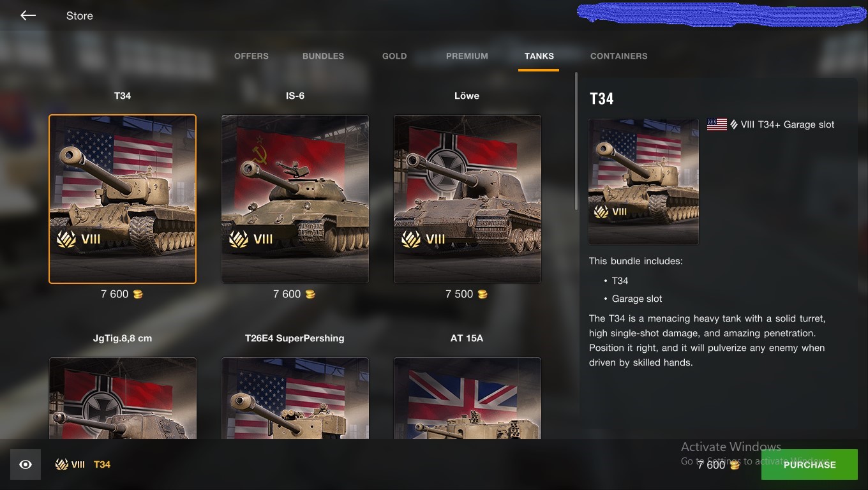The height and width of the screenshot is (490, 868).
Task: Click the tank list vertical scrollbar
Action: tap(576, 140)
